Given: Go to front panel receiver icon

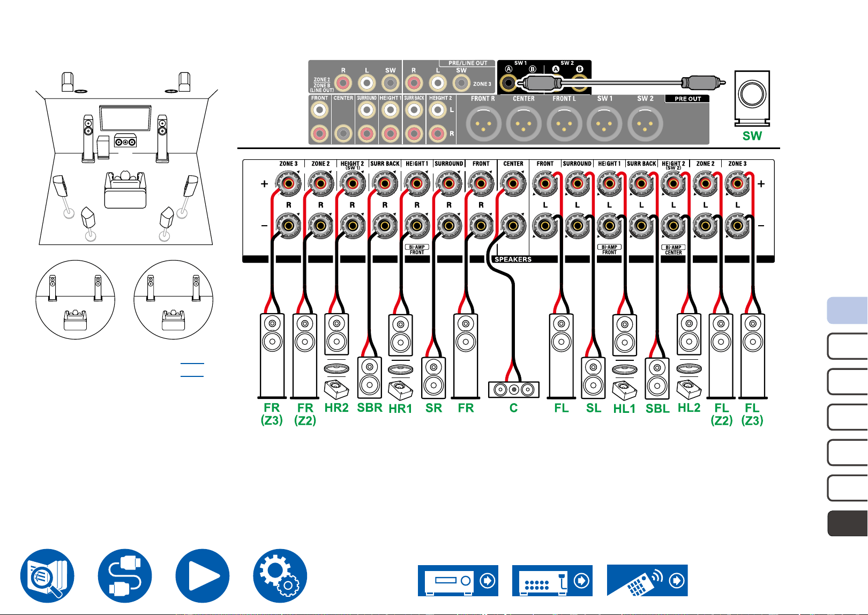Looking at the screenshot, I should 458,581.
